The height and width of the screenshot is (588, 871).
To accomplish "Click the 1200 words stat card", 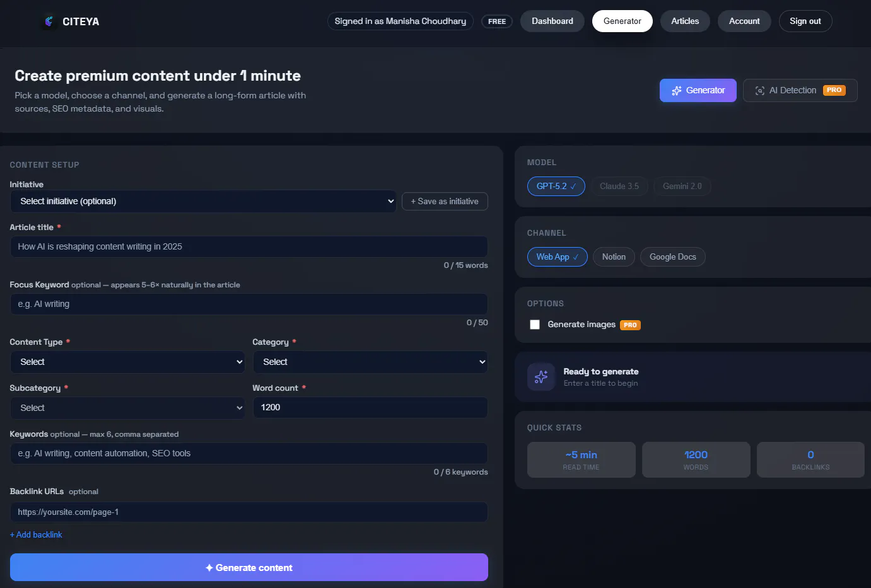I will pos(696,460).
